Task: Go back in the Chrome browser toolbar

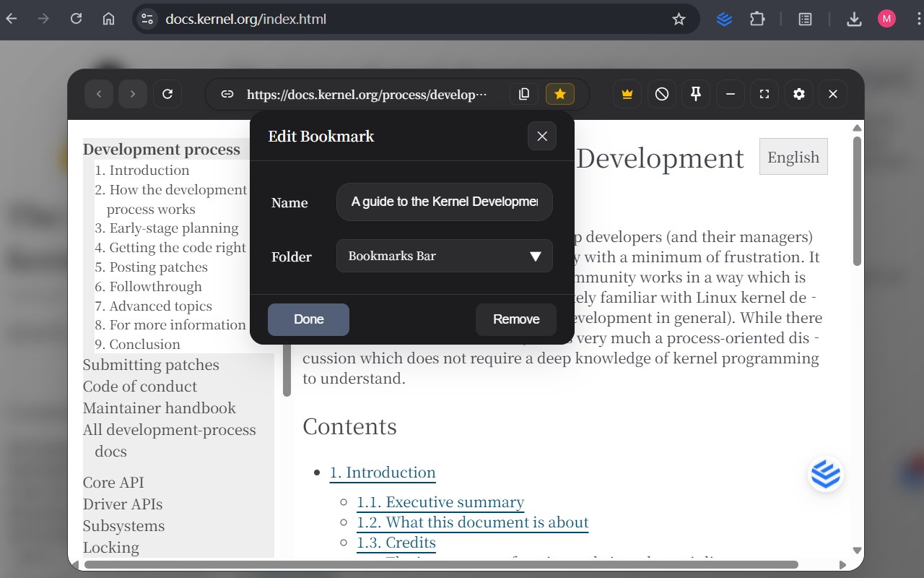Action: pyautogui.click(x=12, y=19)
